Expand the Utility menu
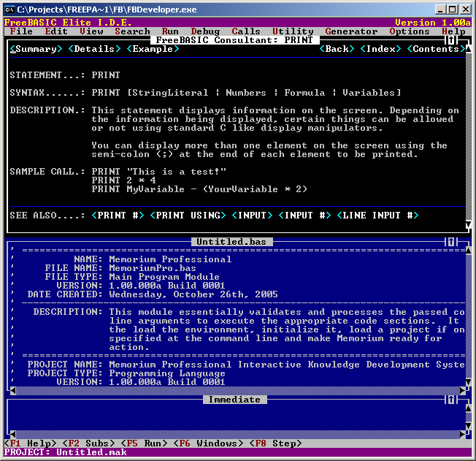 click(293, 31)
